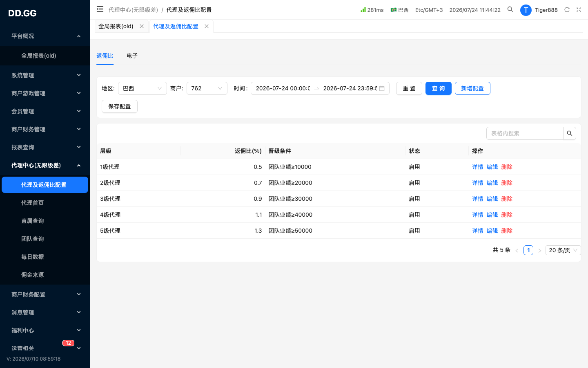
Task: Click the 代理中心(无限级差) breadcrumb
Action: pyautogui.click(x=133, y=10)
